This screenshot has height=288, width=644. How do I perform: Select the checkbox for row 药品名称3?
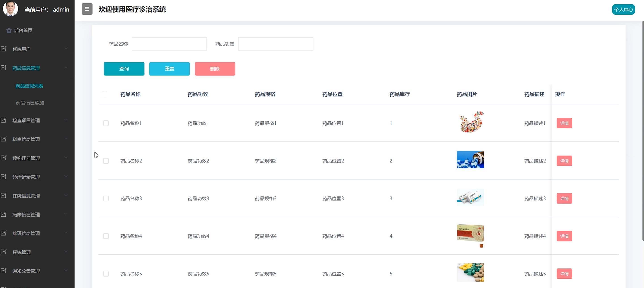click(x=106, y=198)
